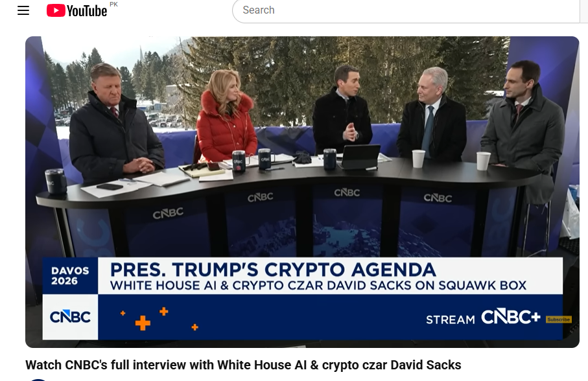Click the leftmost CNBC logo on desk front
This screenshot has width=588, height=381.
[168, 213]
